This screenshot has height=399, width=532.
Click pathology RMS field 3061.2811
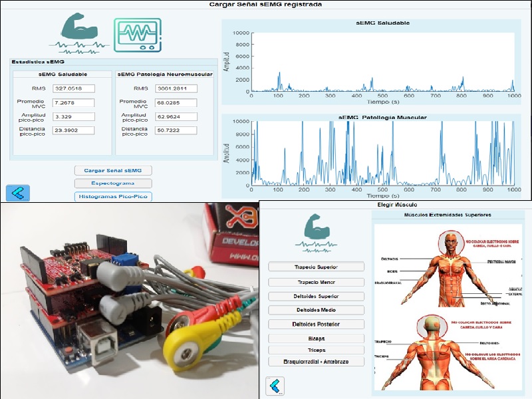point(176,88)
